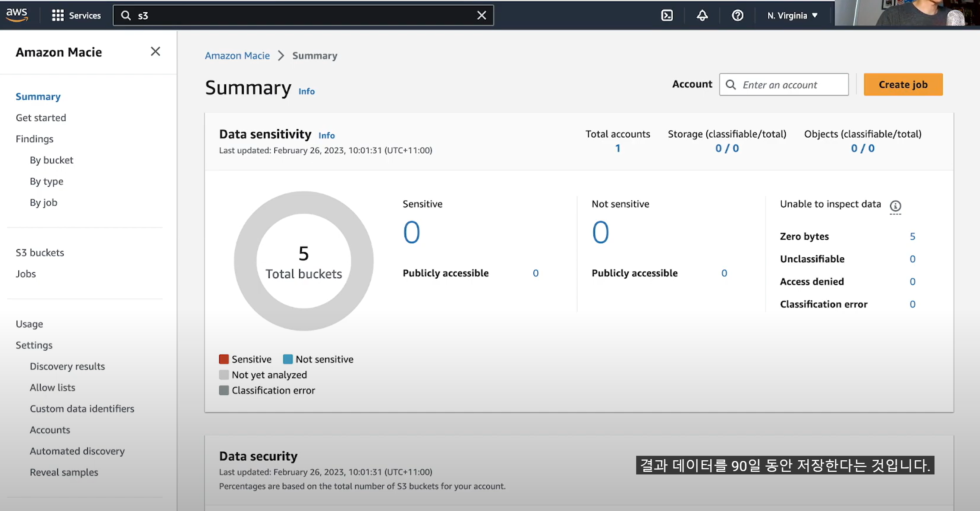Select Jobs in navigation panel
980x511 pixels.
click(x=25, y=274)
